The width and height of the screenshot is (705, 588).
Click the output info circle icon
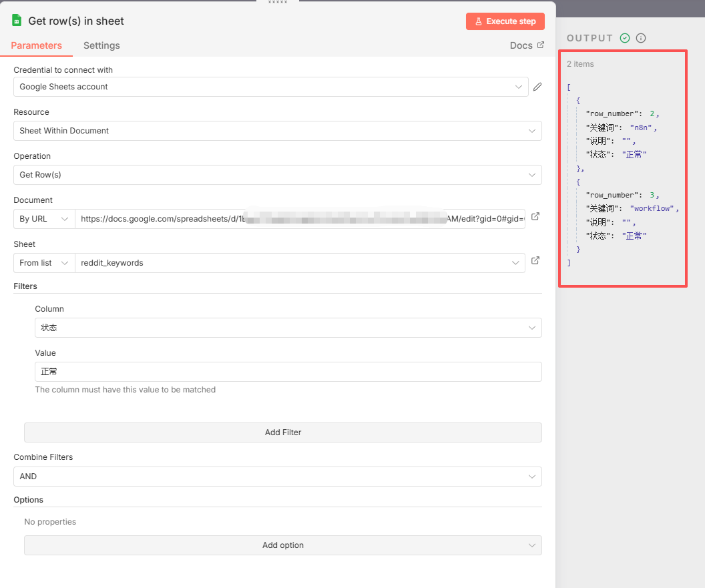point(641,38)
